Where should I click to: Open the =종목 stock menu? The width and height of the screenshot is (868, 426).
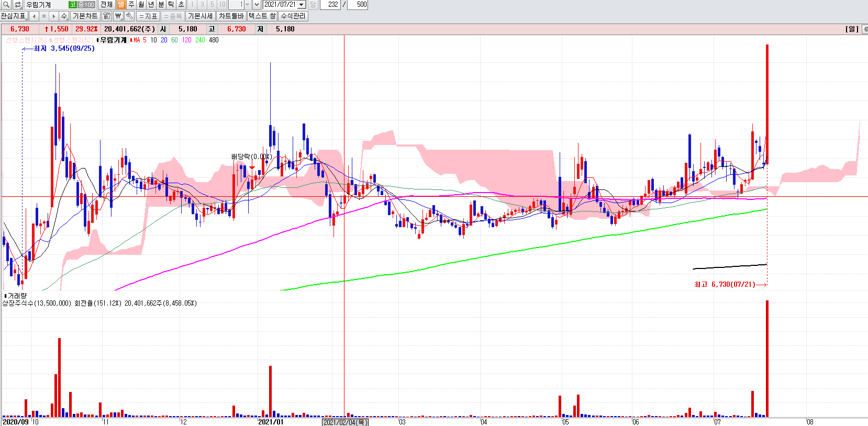pyautogui.click(x=173, y=16)
